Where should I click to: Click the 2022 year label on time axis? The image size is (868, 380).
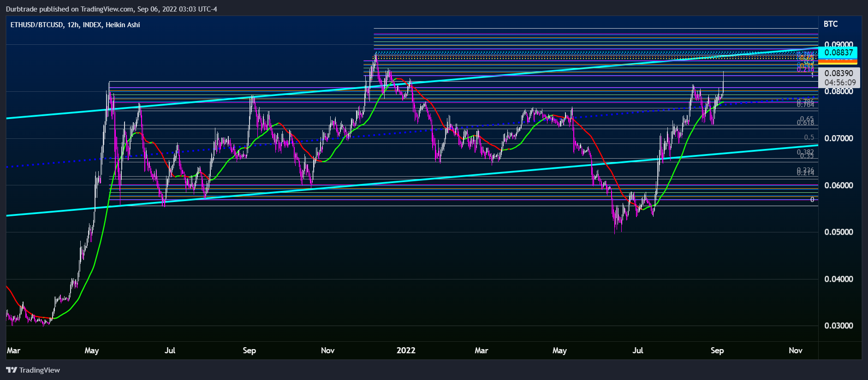point(406,350)
